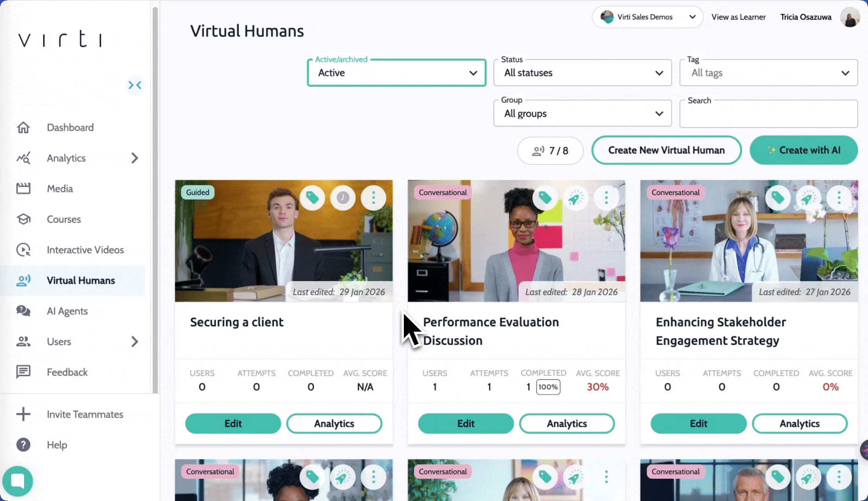Screen dimensions: 868x501
Task: Click the 30% average score value
Action: point(598,387)
